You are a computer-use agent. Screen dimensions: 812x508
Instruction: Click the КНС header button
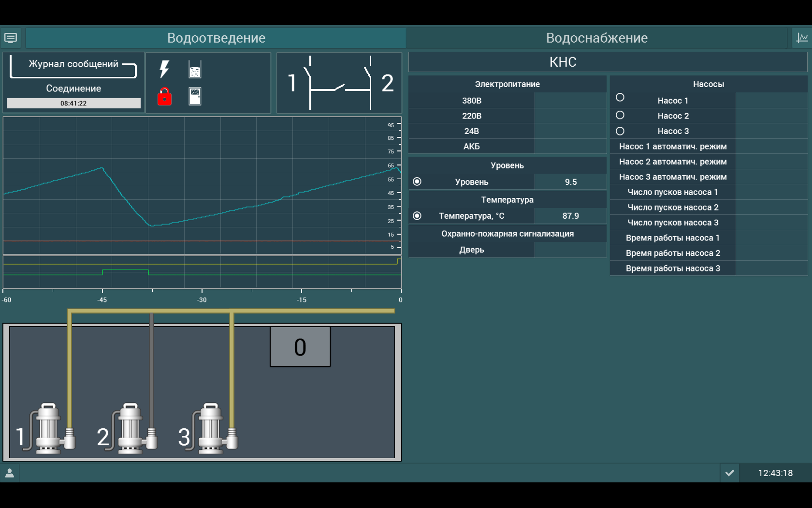[x=563, y=62]
